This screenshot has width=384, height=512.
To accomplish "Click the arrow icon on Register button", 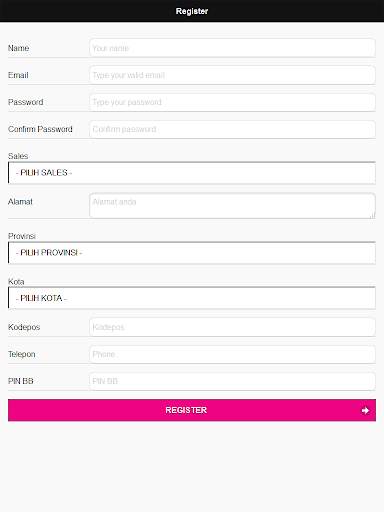I will [365, 410].
